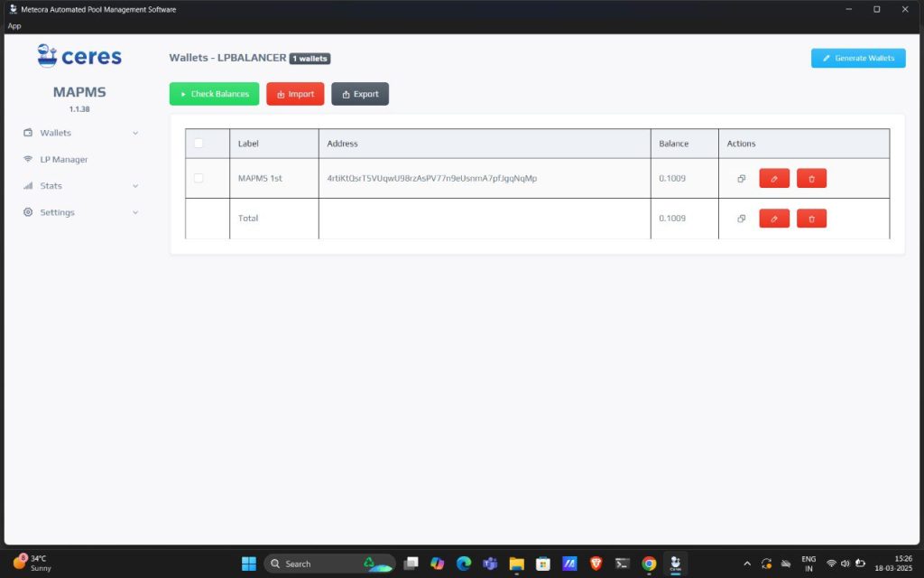Expand the Stats chevron arrow
This screenshot has height=578, width=924.
tap(135, 186)
